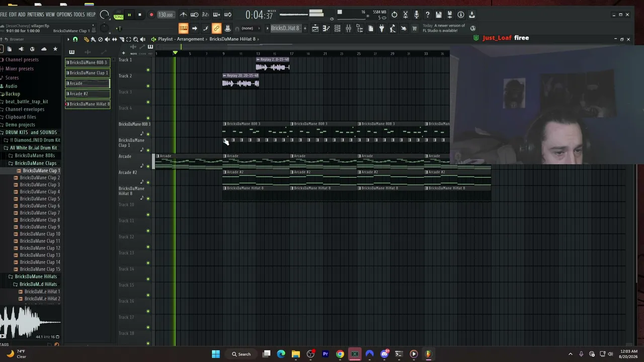
Task: Open the TOOLS menu
Action: click(x=79, y=15)
